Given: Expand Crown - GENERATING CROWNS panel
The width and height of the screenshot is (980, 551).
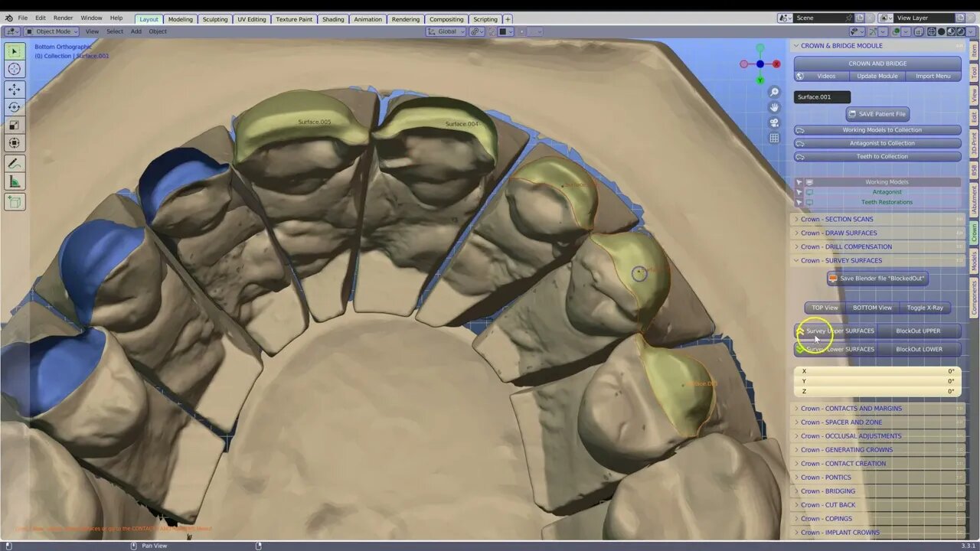Looking at the screenshot, I should coord(877,450).
